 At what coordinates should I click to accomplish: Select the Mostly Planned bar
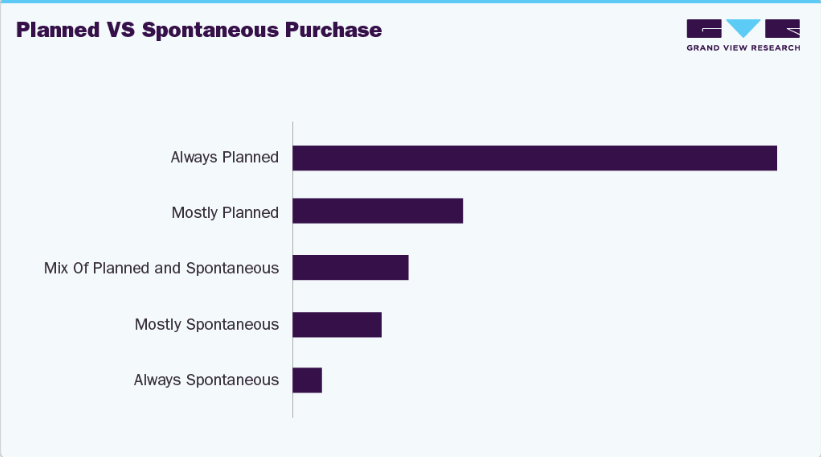click(x=378, y=210)
